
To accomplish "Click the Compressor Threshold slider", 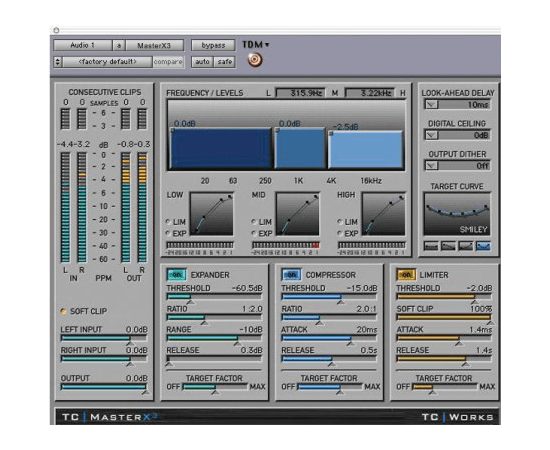I will [x=329, y=297].
